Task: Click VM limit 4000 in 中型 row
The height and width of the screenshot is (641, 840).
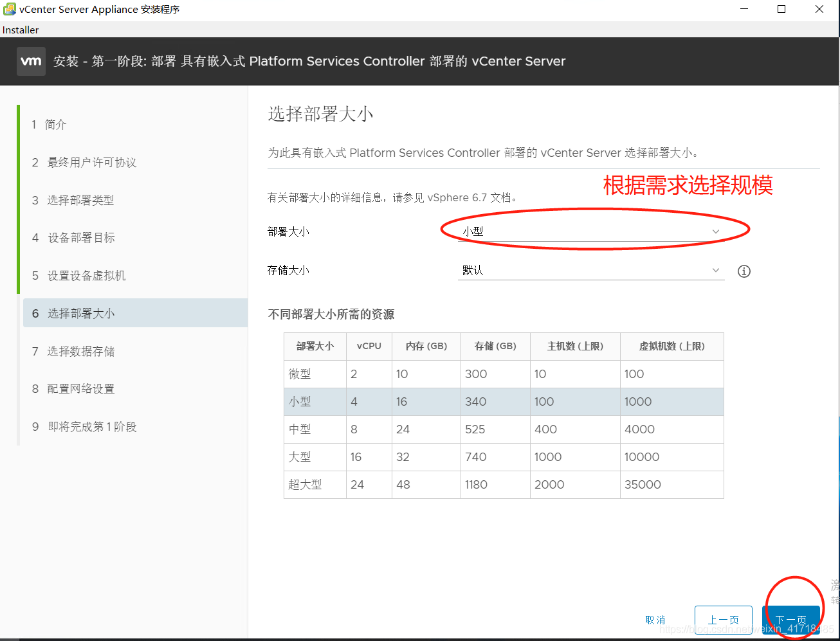Action: (x=639, y=429)
